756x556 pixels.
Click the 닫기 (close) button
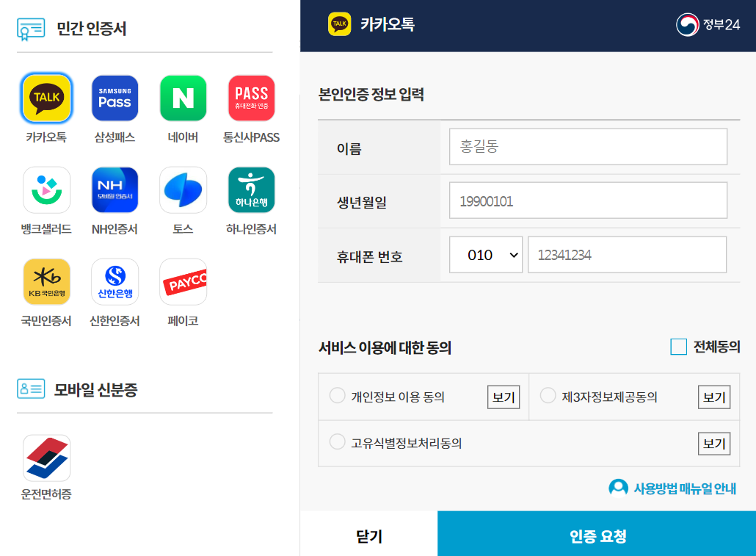pos(369,534)
